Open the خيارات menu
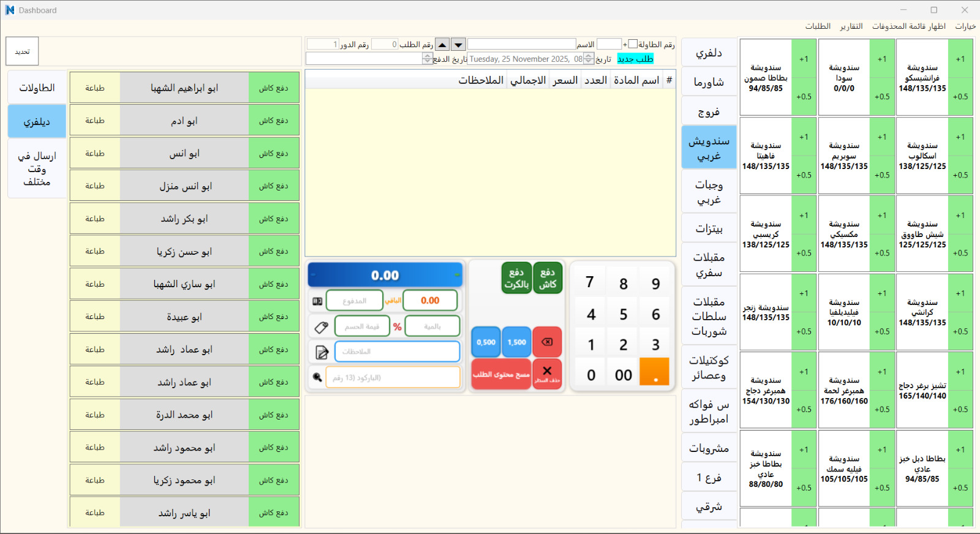This screenshot has width=980, height=534. 965,26
